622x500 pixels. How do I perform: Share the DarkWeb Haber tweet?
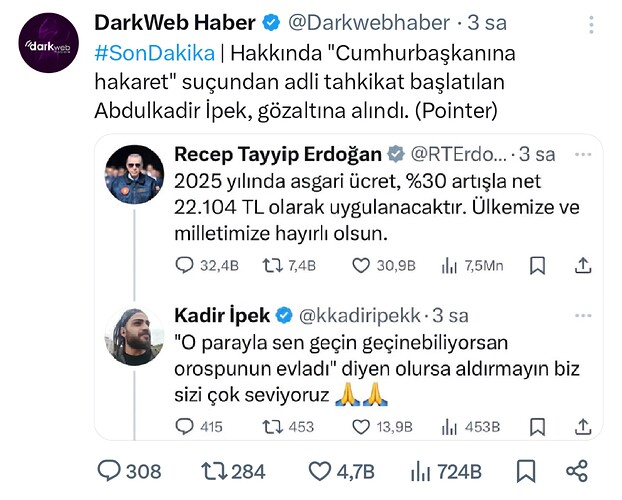[577, 471]
